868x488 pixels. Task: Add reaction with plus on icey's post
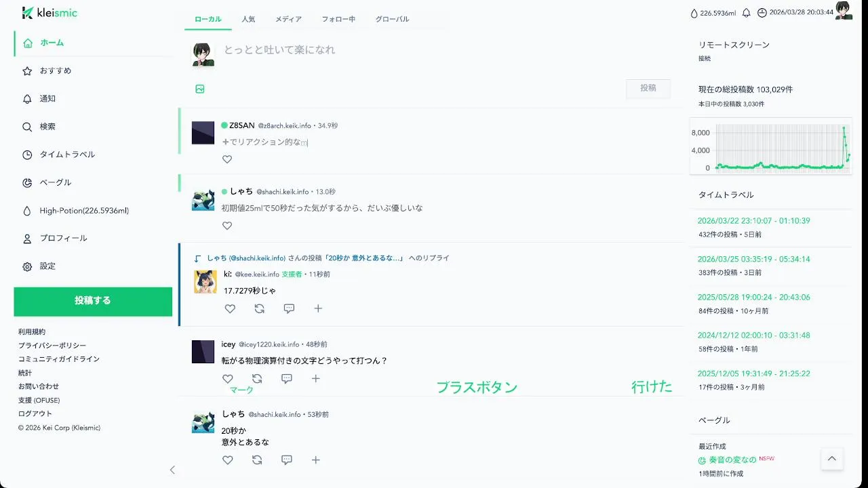click(316, 379)
